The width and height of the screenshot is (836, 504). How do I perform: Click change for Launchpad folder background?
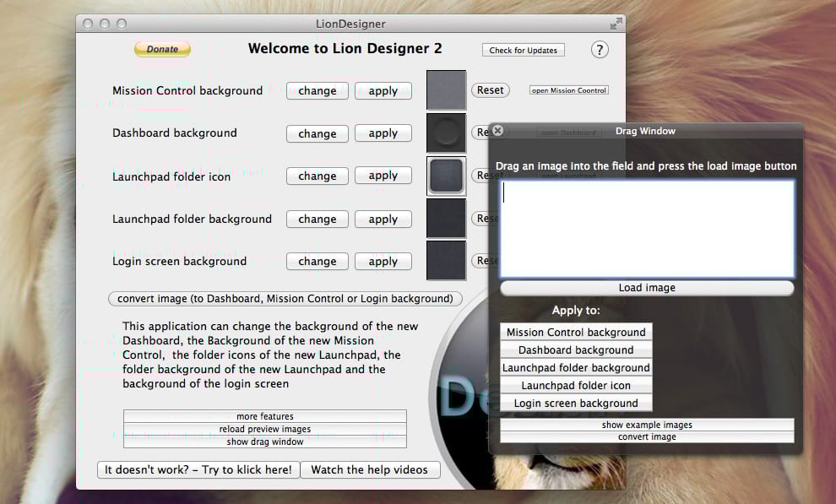click(x=318, y=219)
